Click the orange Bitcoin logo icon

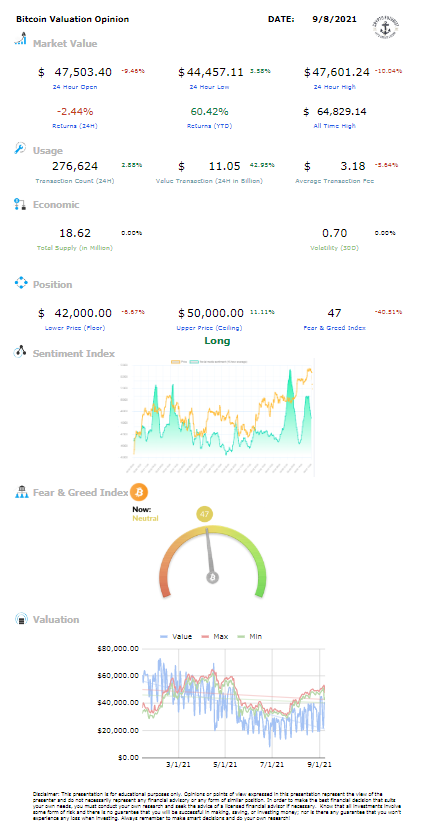(139, 492)
